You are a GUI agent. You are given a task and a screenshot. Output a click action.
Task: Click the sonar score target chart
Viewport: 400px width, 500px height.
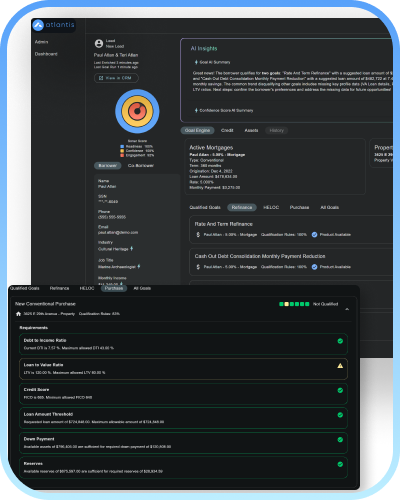click(x=137, y=111)
